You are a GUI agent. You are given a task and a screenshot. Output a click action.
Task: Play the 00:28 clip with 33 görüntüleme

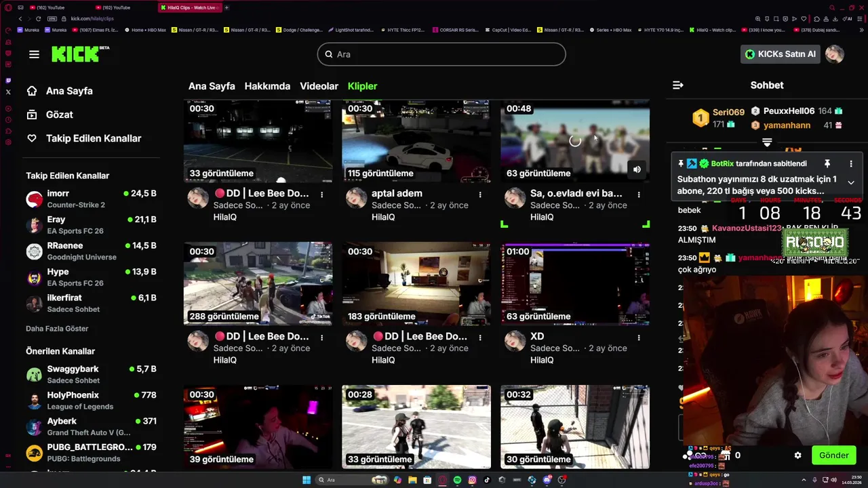(416, 427)
